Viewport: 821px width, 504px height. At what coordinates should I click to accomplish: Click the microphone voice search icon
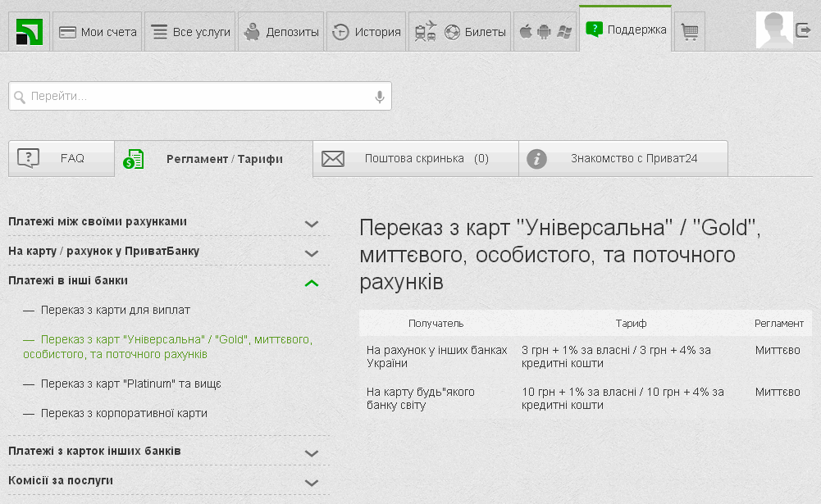click(380, 97)
